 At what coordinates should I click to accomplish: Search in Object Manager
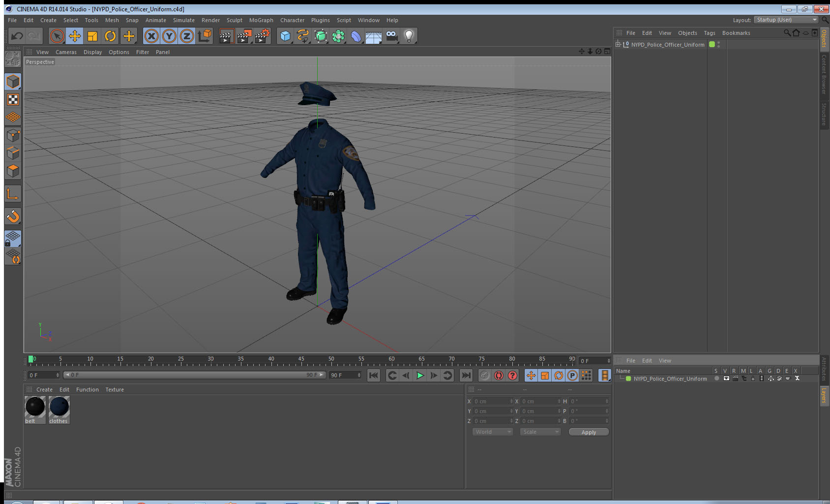tap(787, 33)
